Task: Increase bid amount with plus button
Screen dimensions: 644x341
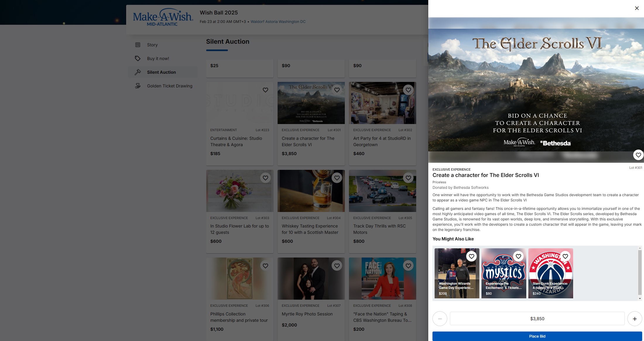Action: click(634, 319)
